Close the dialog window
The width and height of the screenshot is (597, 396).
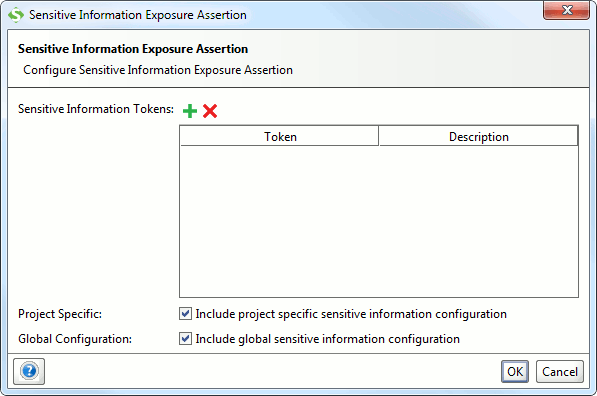(x=567, y=10)
